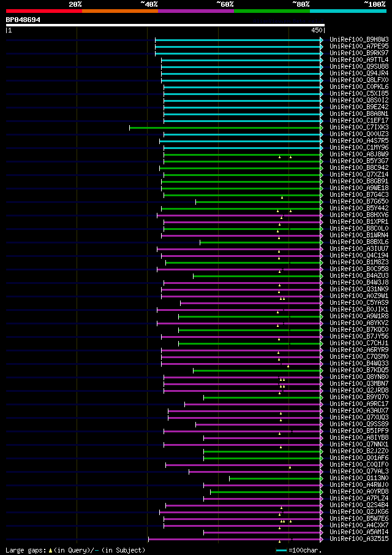Select the UniRef100_C7CHJ1 label

[359, 343]
